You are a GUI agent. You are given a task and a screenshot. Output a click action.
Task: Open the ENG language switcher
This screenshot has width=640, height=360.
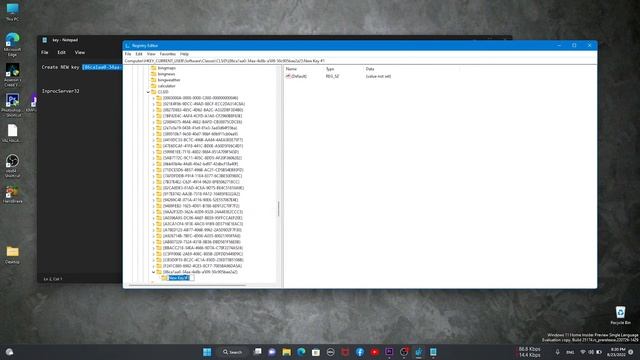click(570, 352)
